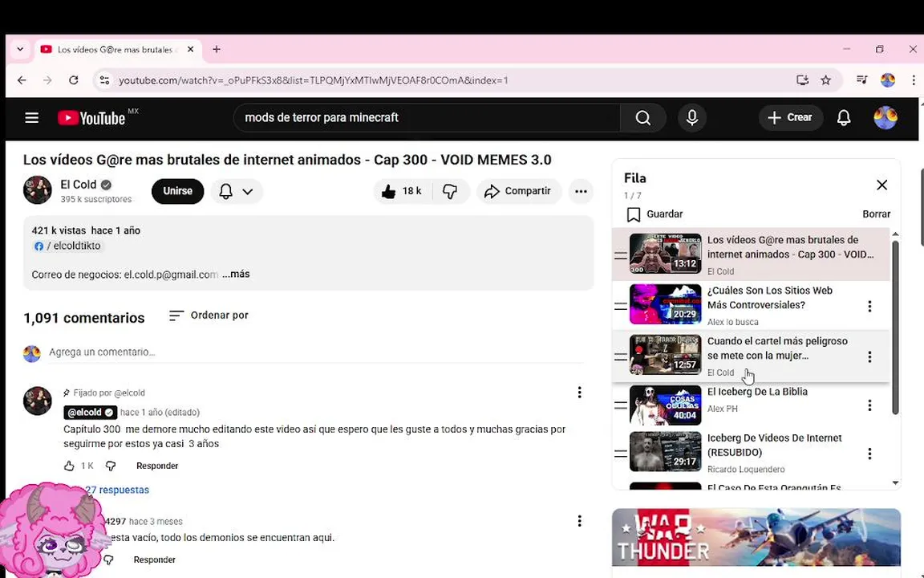
Task: Open El Cold channel avatar
Action: 37,190
